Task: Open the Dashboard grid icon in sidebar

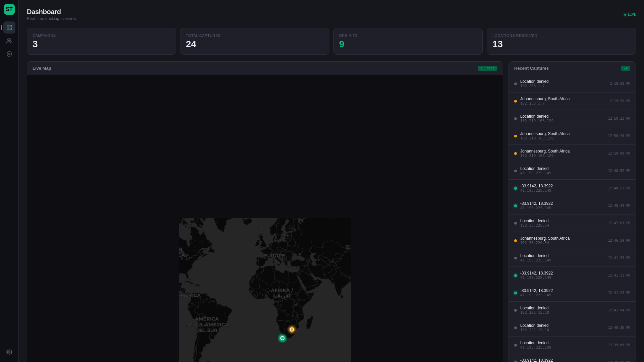Action: 9,27
